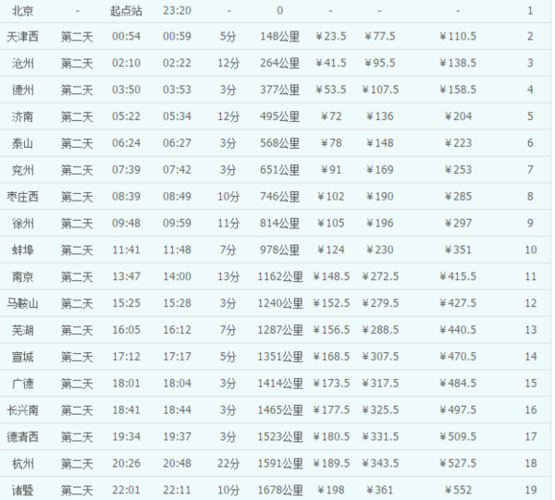Click arrival time 15:25

(x=126, y=304)
